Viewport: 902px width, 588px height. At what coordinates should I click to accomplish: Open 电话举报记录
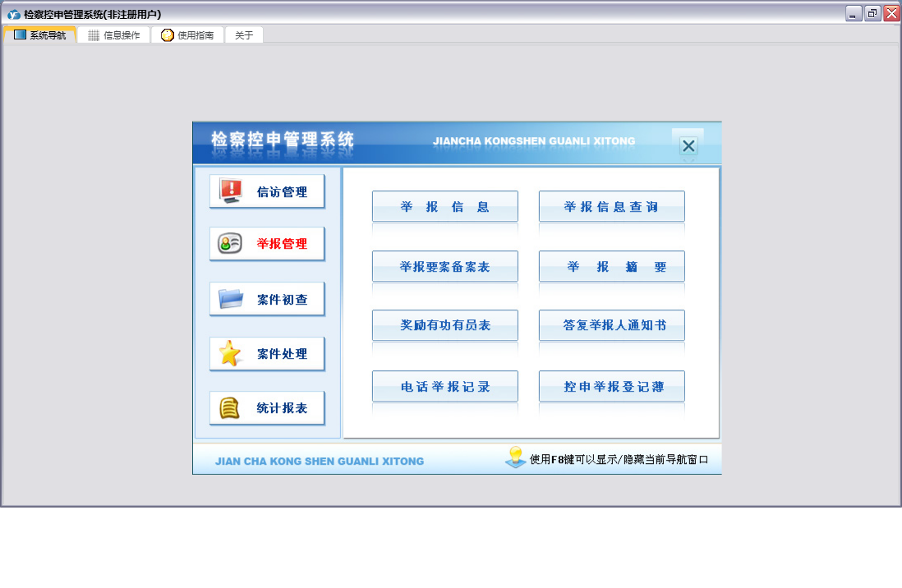point(444,386)
